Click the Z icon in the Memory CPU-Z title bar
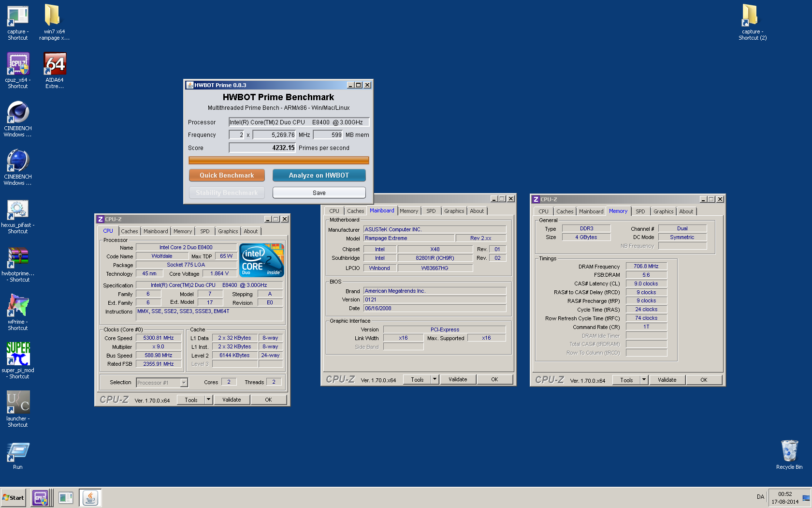The height and width of the screenshot is (508, 812). click(536, 199)
